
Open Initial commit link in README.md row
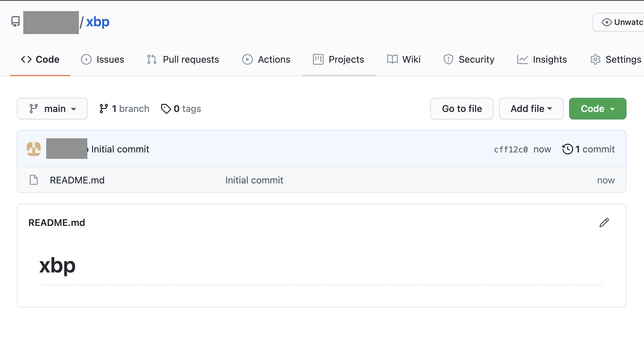click(254, 180)
